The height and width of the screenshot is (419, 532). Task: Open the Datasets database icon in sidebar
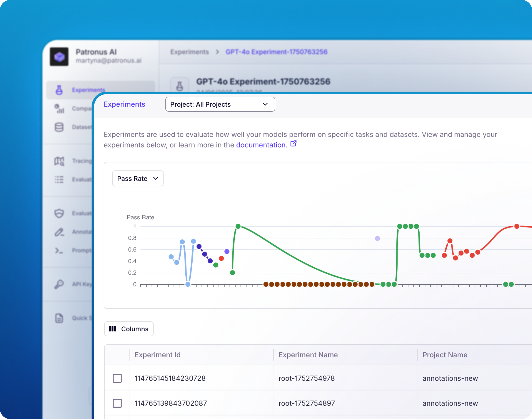[59, 127]
